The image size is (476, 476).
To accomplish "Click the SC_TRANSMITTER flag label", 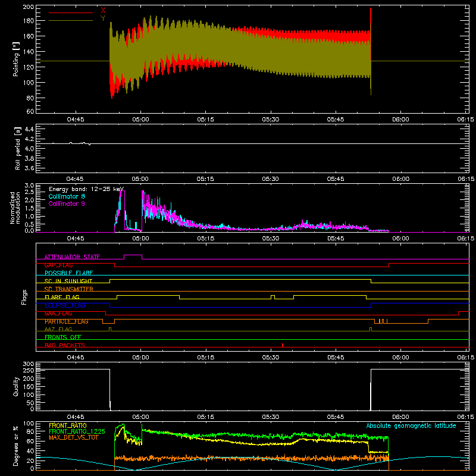I will point(69,289).
